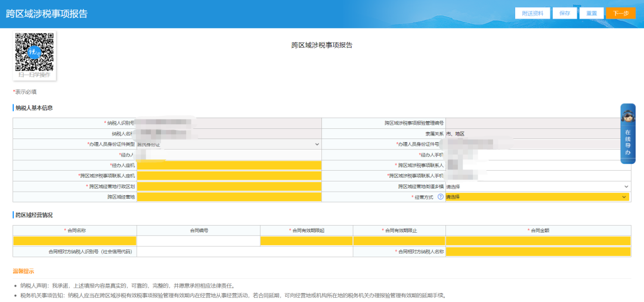Click the 合同相对方纳税人识别号 input field
Image resolution: width=644 pixels, height=302 pixels.
[245, 251]
